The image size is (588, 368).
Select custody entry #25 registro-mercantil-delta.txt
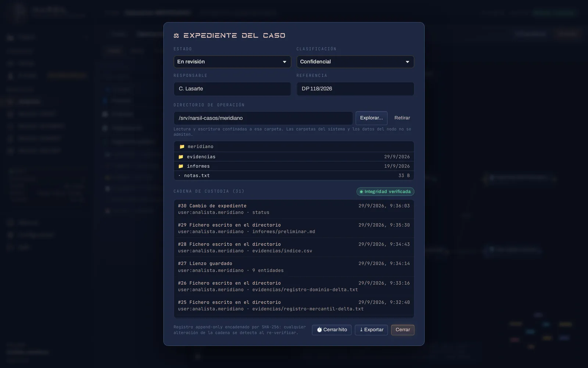(294, 305)
